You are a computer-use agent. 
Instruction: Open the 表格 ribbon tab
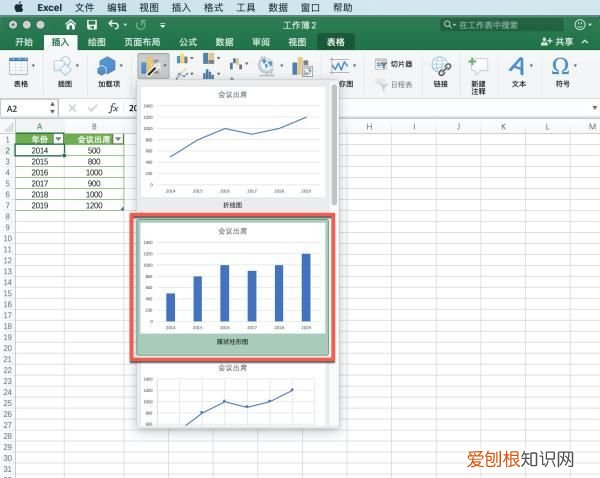[336, 42]
